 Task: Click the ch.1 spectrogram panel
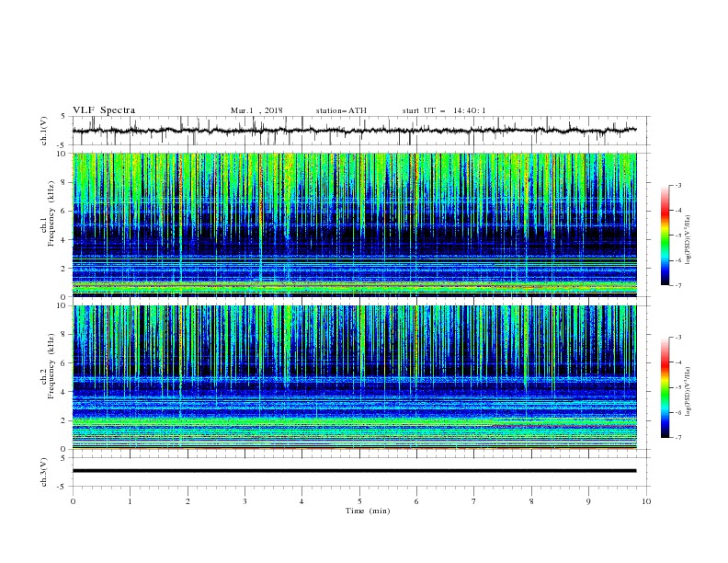[x=355, y=224]
